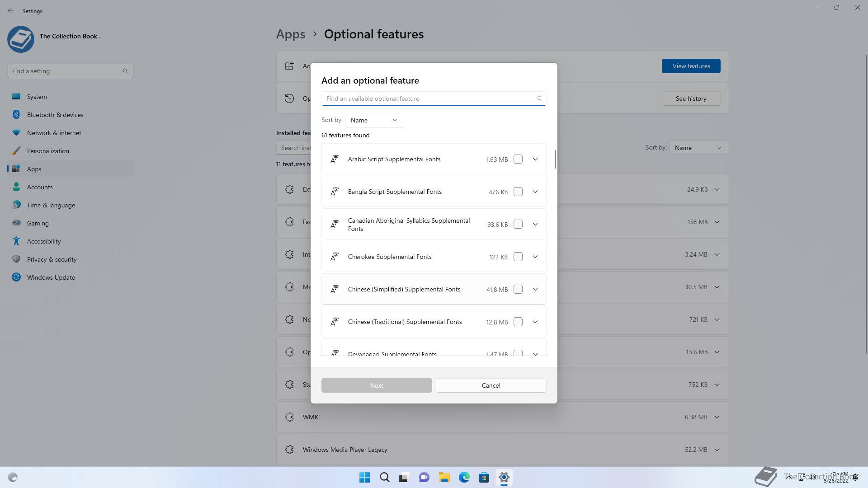Click the Apps breadcrumb link

coord(291,34)
